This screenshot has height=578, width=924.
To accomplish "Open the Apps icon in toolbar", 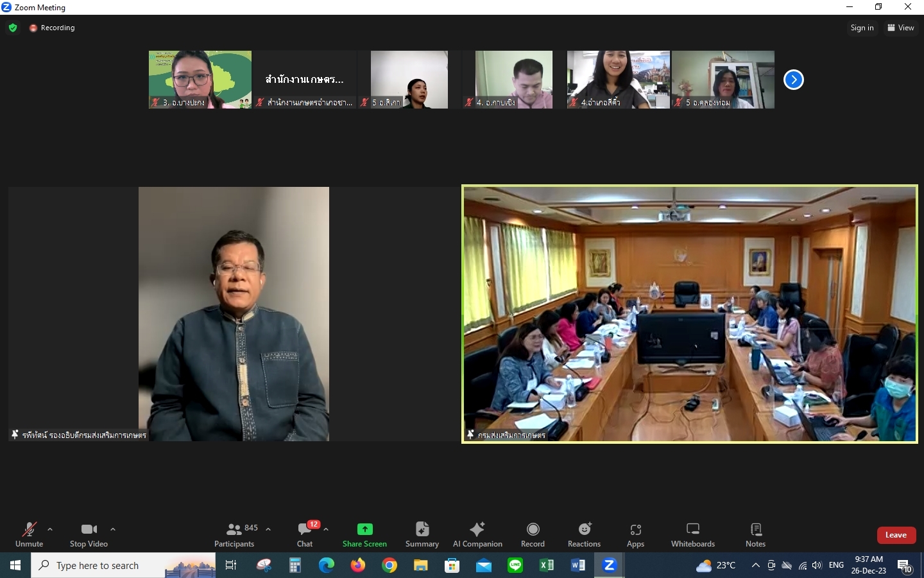I will pyautogui.click(x=635, y=530).
